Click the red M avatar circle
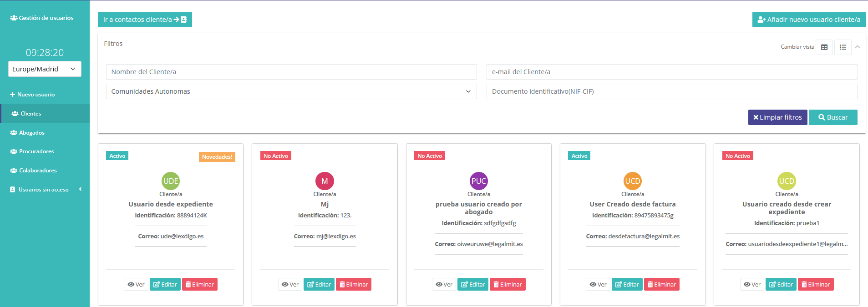This screenshot has width=868, height=307. tap(325, 181)
